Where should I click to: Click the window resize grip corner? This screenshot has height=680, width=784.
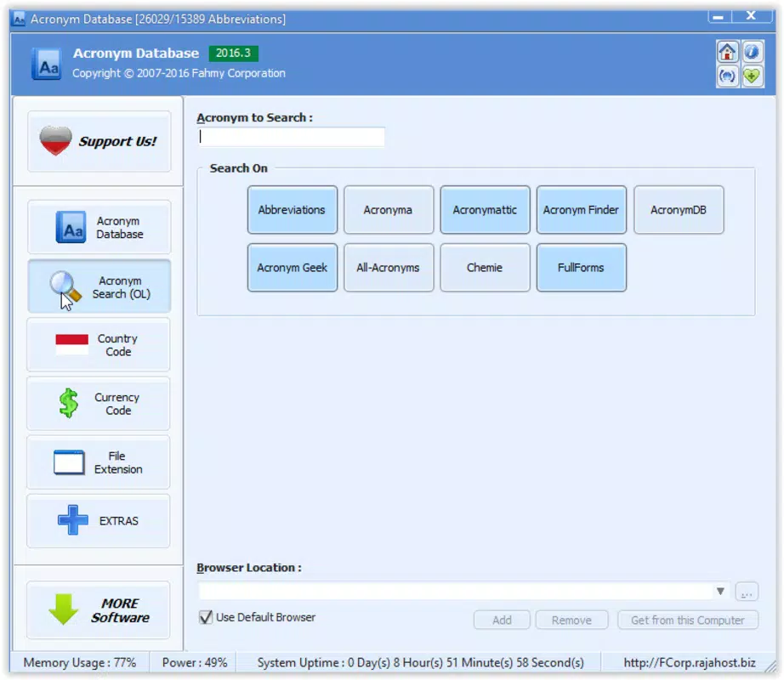770,667
